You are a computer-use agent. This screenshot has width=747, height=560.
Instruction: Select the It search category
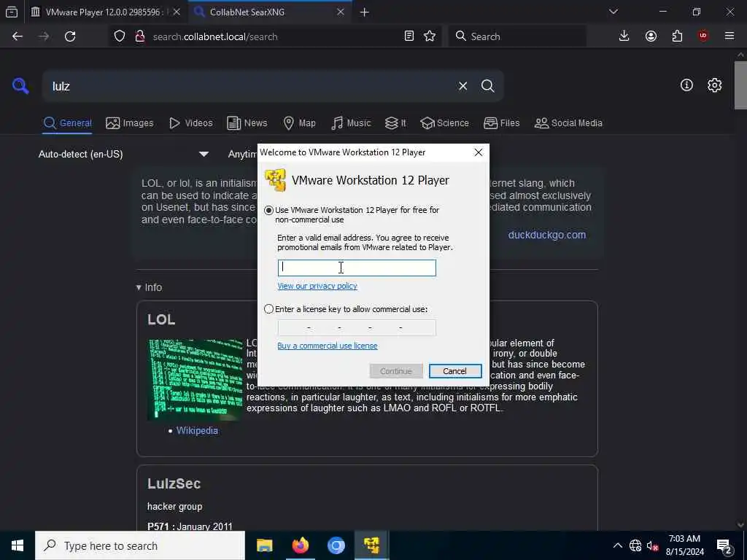point(395,122)
